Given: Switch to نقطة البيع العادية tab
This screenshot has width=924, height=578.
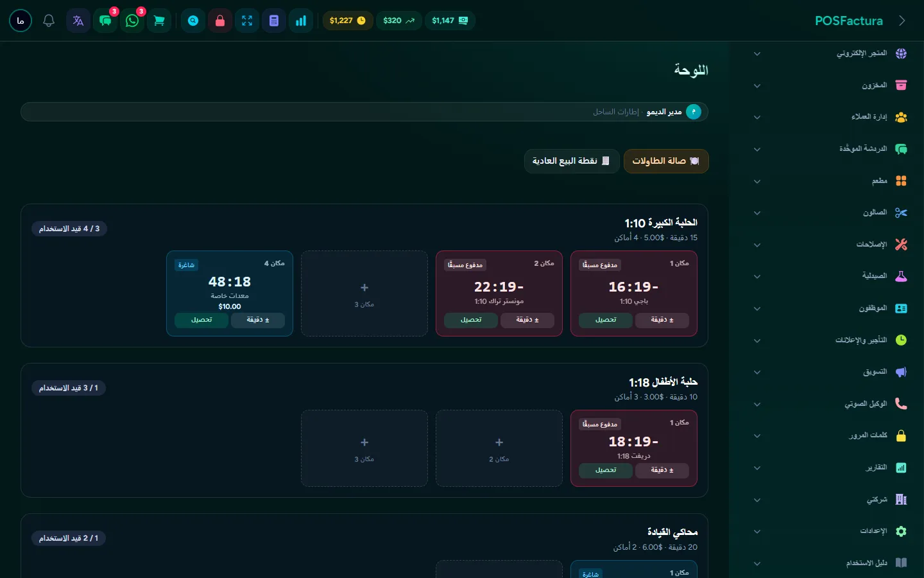Looking at the screenshot, I should pos(571,161).
